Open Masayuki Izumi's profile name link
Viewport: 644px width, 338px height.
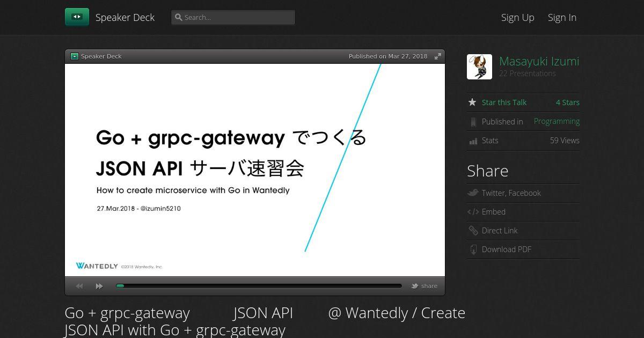click(539, 61)
